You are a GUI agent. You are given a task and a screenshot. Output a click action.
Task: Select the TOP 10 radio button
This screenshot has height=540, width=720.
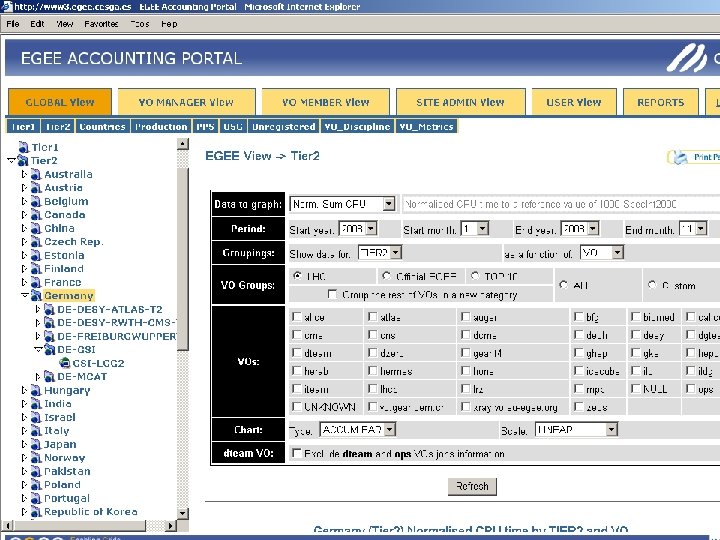click(x=475, y=276)
